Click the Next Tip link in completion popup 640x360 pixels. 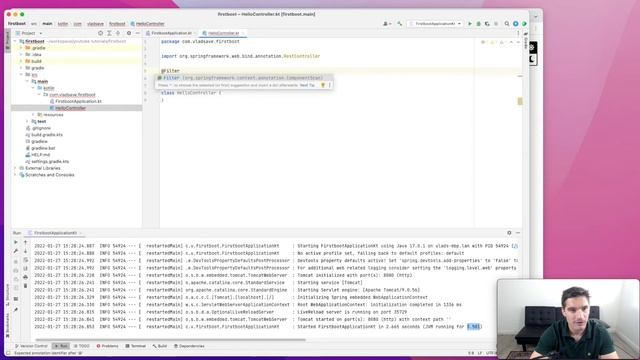[307, 85]
